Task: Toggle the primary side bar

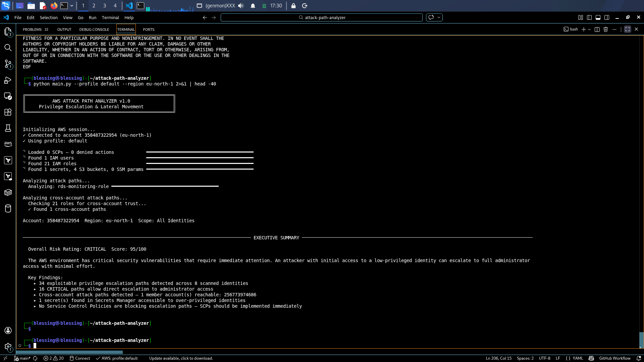Action: point(589,17)
